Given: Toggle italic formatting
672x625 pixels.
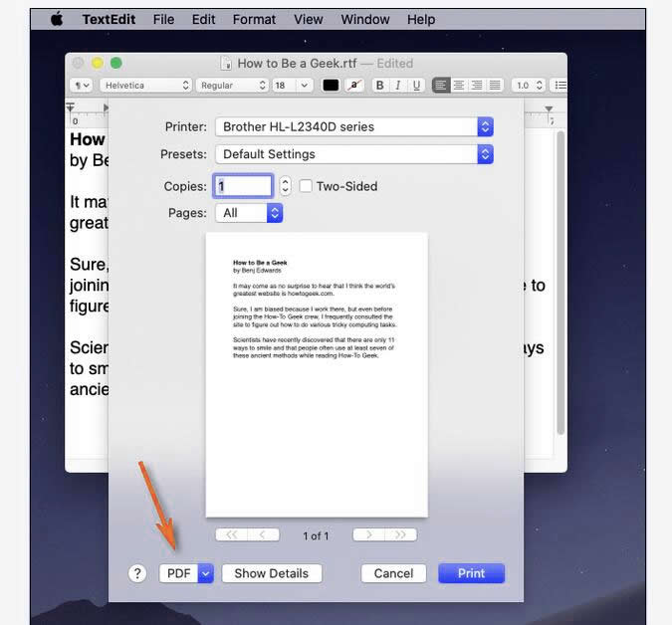Looking at the screenshot, I should 397,86.
